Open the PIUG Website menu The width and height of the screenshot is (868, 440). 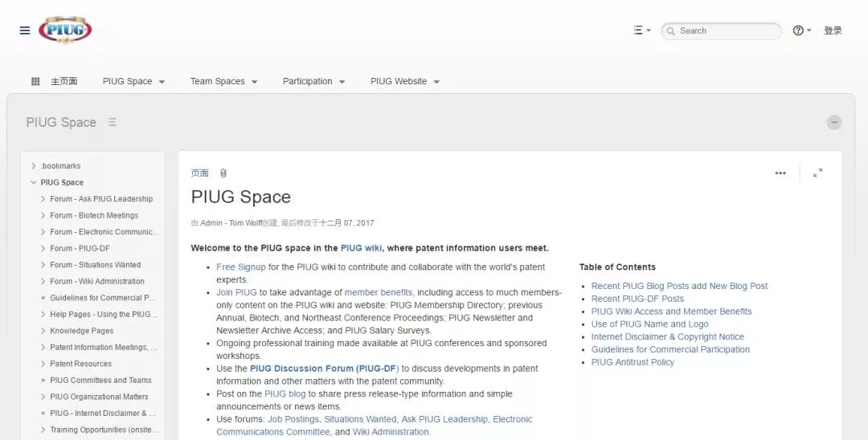(404, 81)
